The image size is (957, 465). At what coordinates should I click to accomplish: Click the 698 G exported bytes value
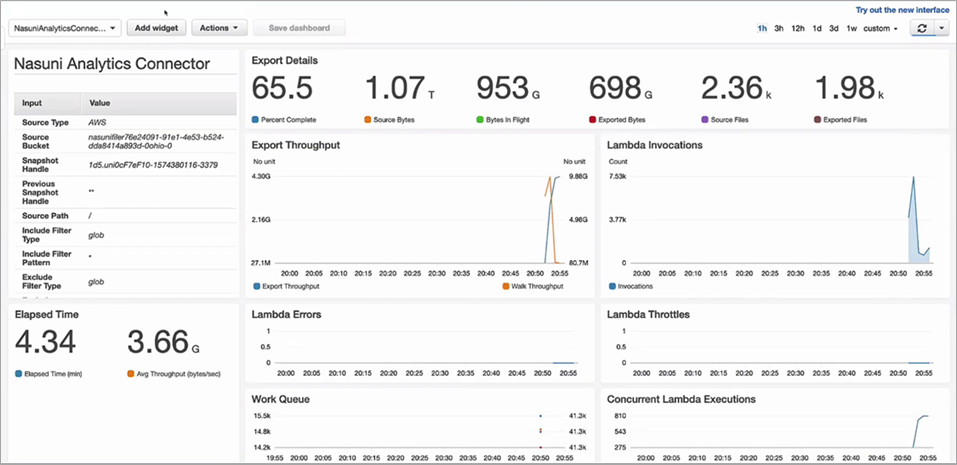621,88
